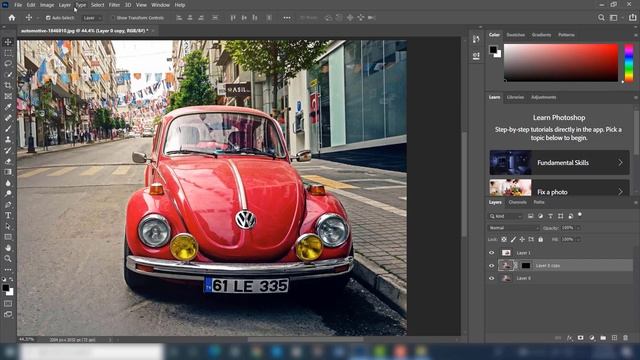This screenshot has width=640, height=360.
Task: Select the Lasso tool
Action: pos(8,64)
